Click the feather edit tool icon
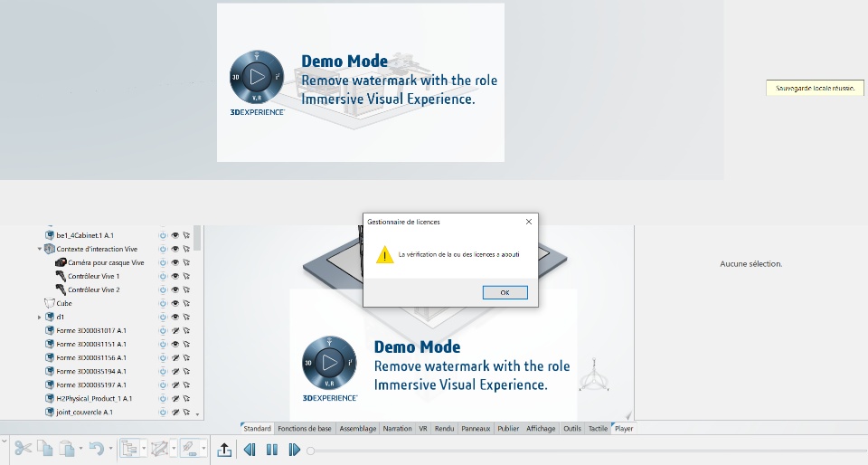The width and height of the screenshot is (868, 465). 189,448
